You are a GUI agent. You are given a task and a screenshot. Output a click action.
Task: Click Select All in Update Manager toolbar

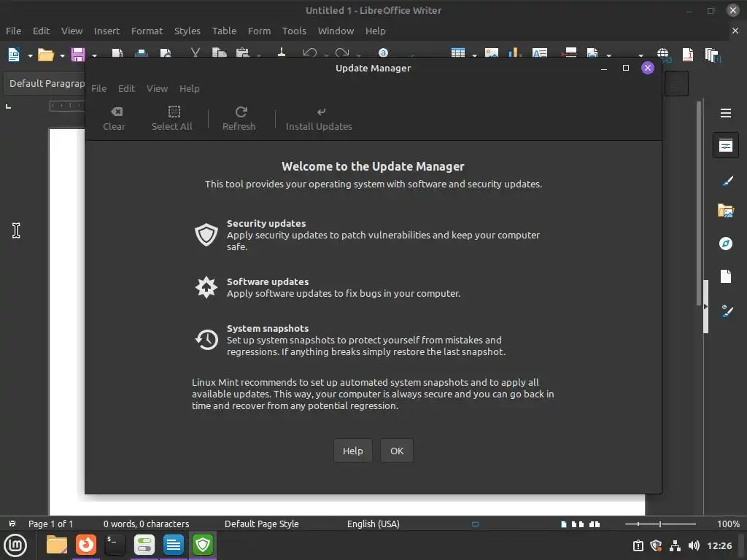tap(172, 119)
